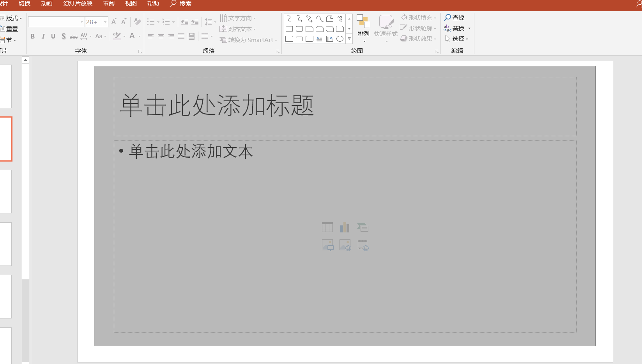This screenshot has width=642, height=364.
Task: Insert pictures using the placeholder icon
Action: click(327, 245)
